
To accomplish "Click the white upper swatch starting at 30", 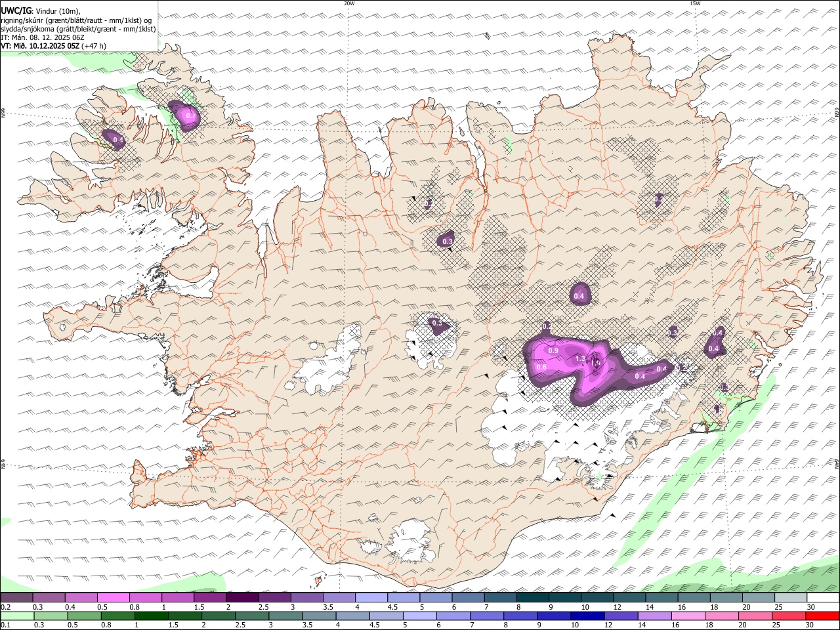I will click(824, 598).
